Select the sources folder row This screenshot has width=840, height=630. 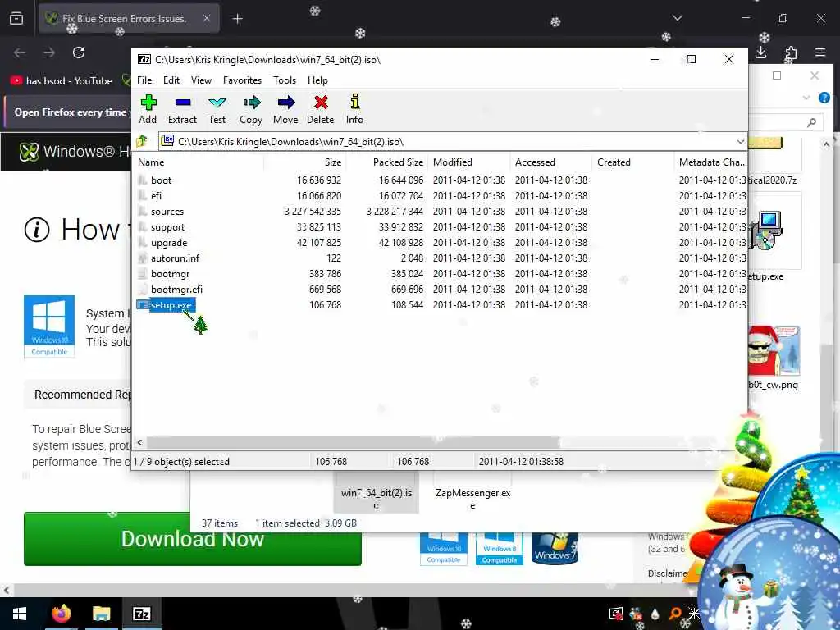click(x=439, y=211)
